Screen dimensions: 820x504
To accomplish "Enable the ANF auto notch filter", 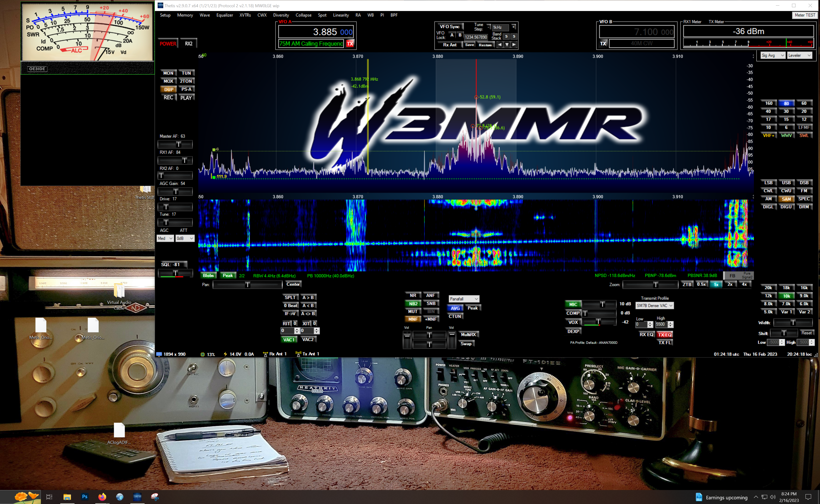I will click(430, 295).
